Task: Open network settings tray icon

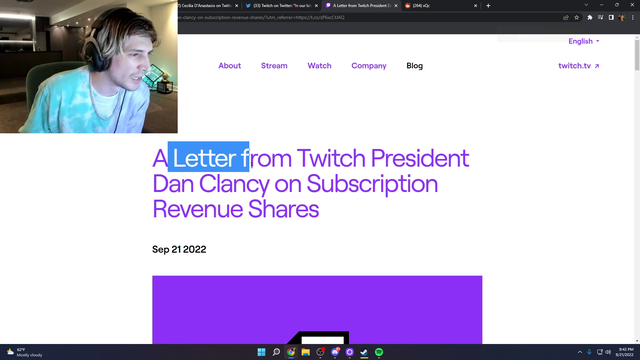Action: tap(600, 352)
